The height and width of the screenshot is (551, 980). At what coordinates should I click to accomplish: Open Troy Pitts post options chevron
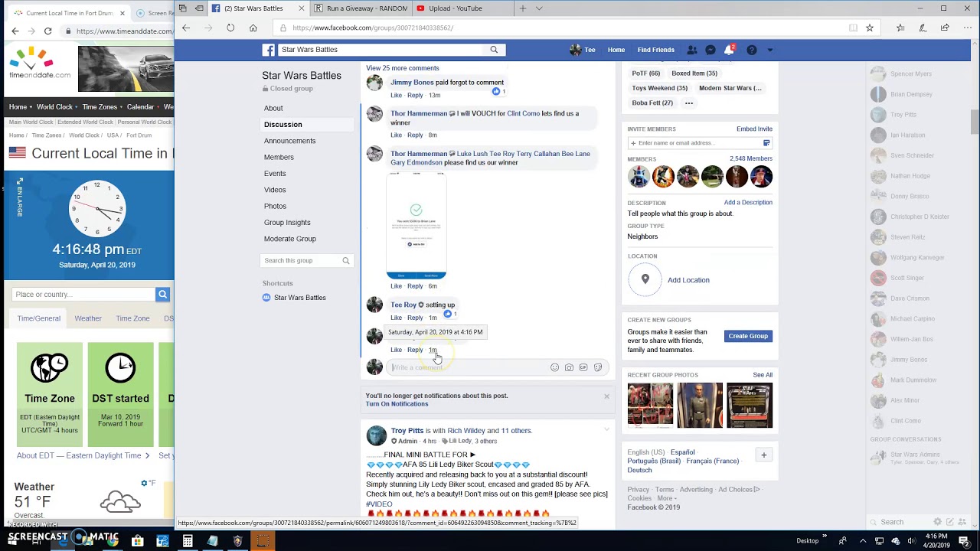pyautogui.click(x=606, y=430)
